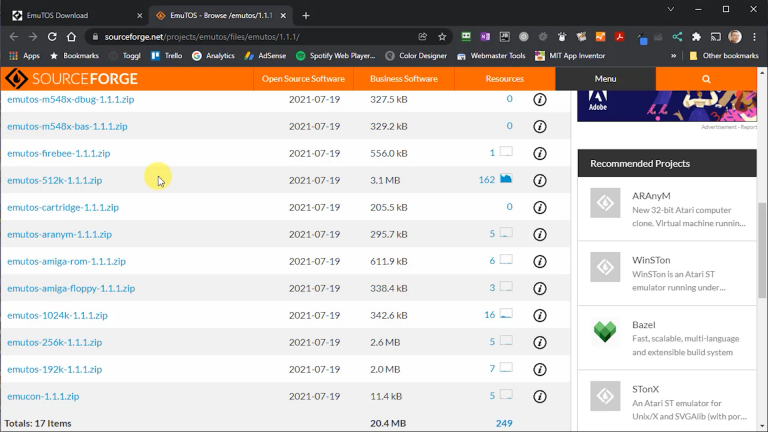This screenshot has height=432, width=768.
Task: Open the SourceForge Menu
Action: [605, 79]
